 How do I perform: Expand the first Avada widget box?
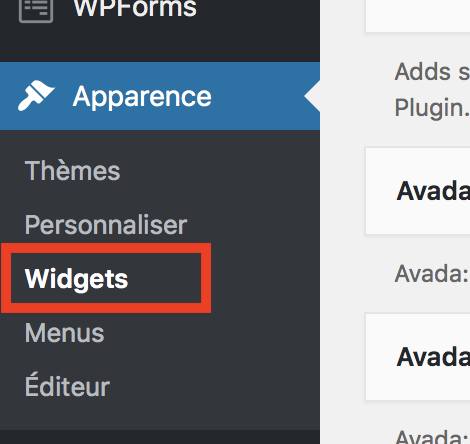pyautogui.click(x=418, y=191)
